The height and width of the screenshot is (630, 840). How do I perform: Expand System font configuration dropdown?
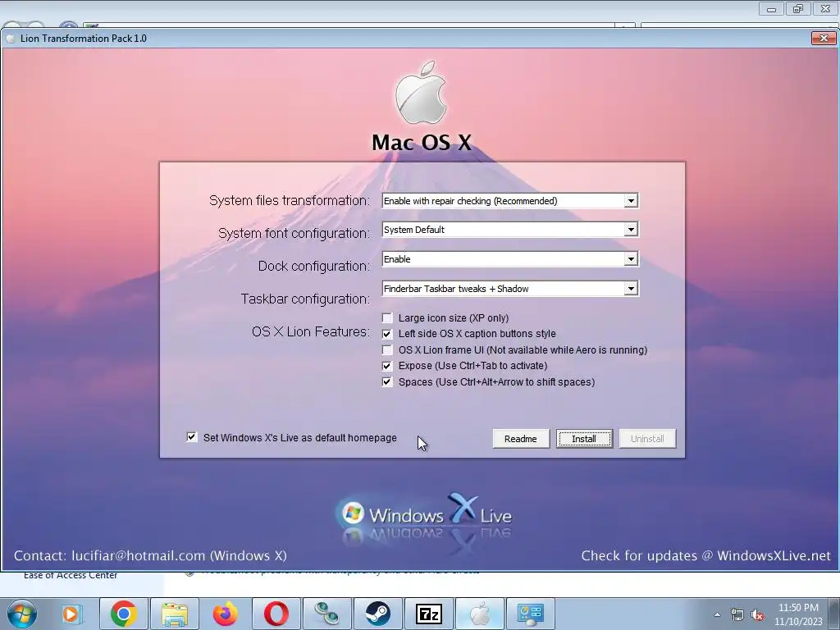tap(631, 230)
